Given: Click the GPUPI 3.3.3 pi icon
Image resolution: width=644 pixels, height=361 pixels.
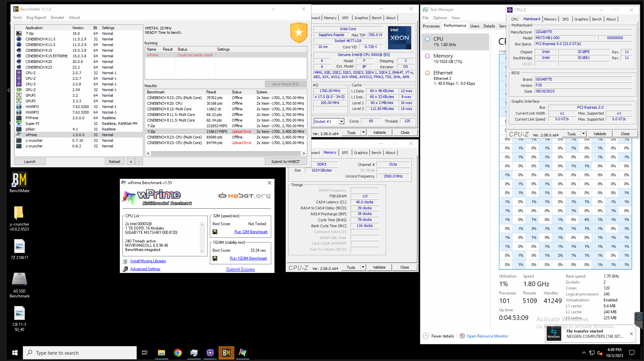Looking at the screenshot, I should (19, 101).
